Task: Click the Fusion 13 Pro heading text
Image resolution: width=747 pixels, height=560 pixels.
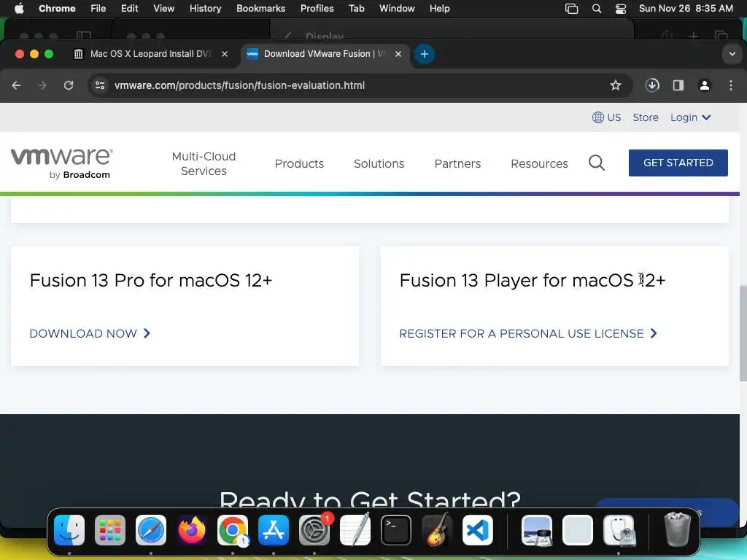Action: (x=150, y=280)
